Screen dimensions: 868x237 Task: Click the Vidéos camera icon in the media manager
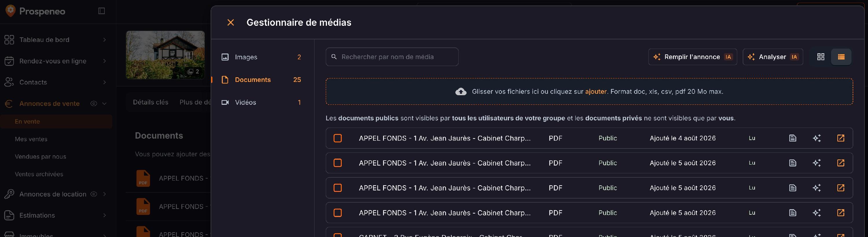tap(225, 102)
